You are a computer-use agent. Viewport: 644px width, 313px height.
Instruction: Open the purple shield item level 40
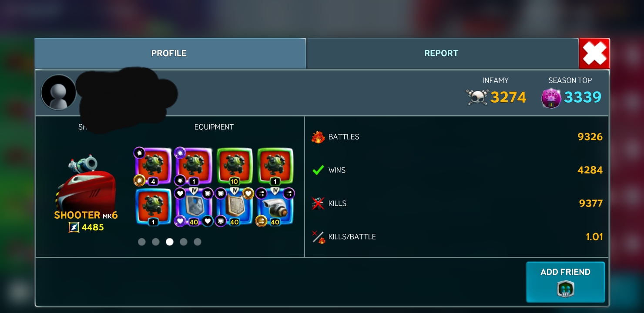click(193, 207)
